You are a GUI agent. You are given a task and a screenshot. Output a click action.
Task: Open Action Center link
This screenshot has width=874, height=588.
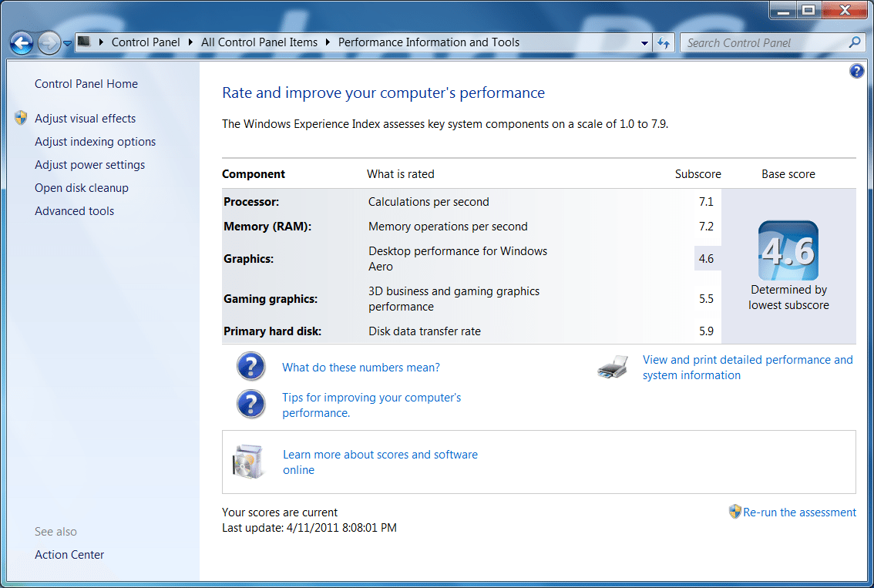point(69,555)
